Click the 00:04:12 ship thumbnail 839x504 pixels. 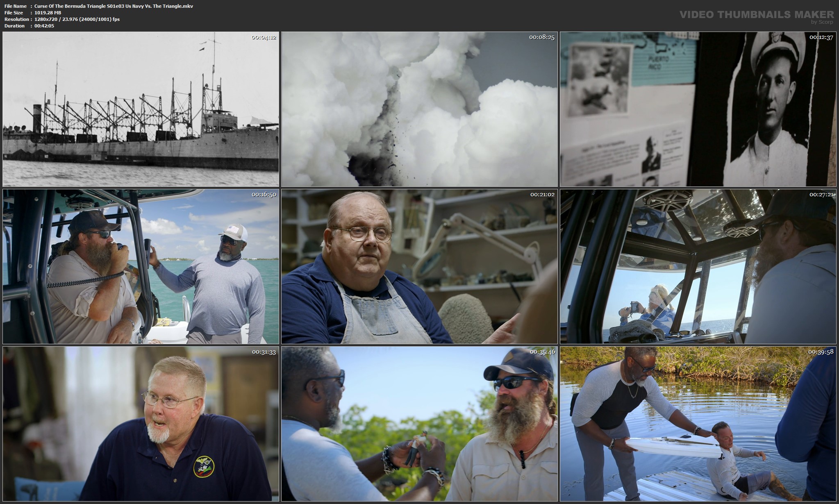pyautogui.click(x=141, y=109)
